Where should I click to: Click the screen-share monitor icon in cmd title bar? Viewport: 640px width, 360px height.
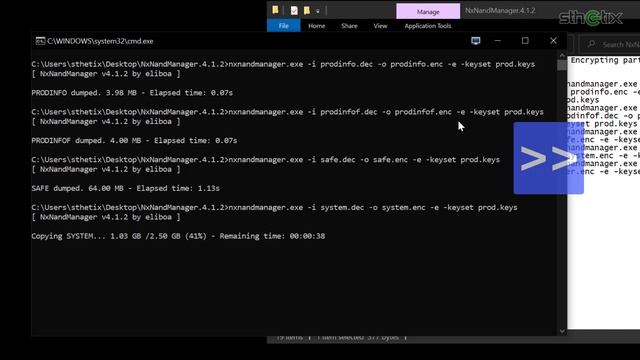[476, 41]
